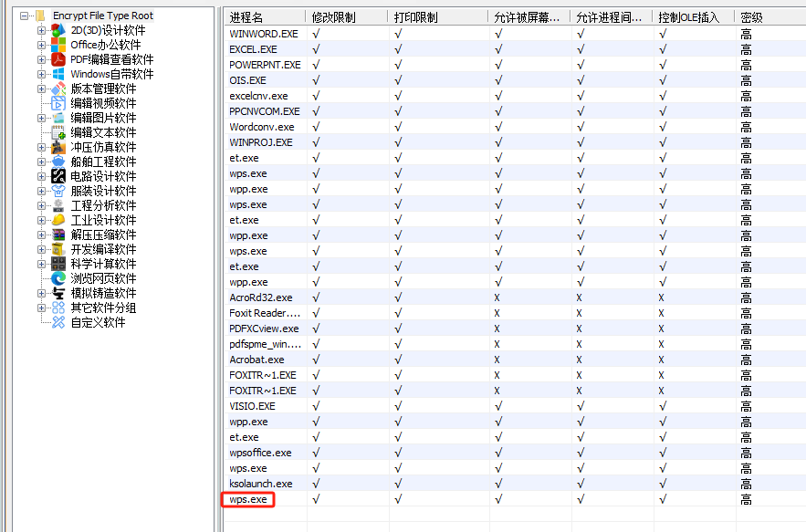Screen dimensions: 806x532
Task: Click the 浏览网页软件 browser icon
Action: coord(58,278)
